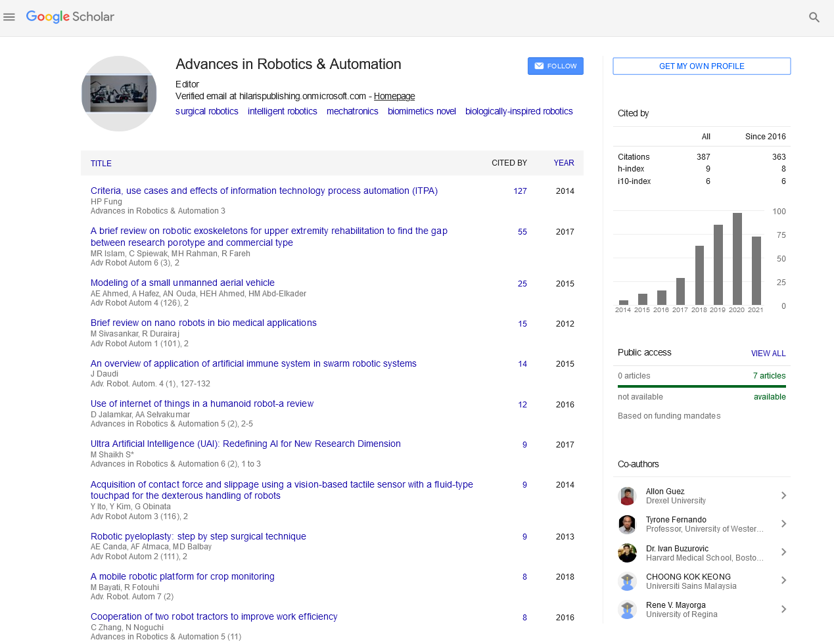Expand the Allon Guez co-author chevron
Viewport: 834px width, 644px height.
coord(783,495)
